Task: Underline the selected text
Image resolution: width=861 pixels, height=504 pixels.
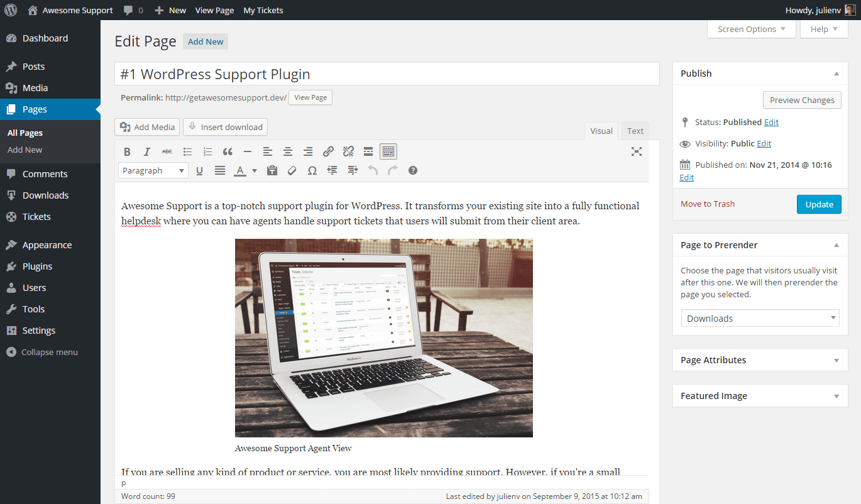Action: 200,170
